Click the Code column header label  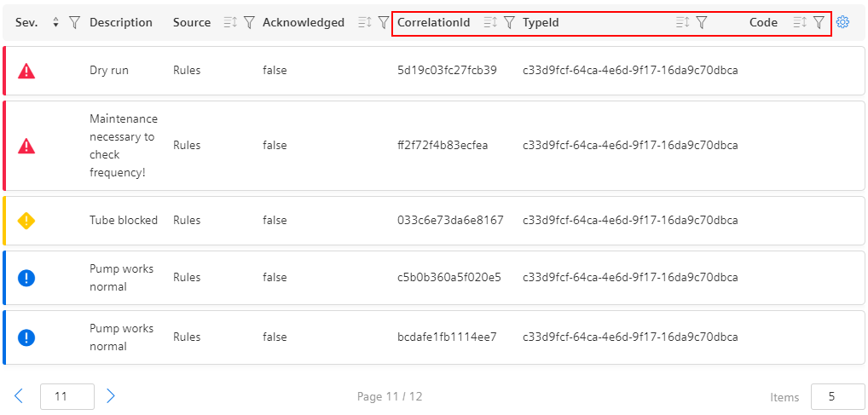[763, 23]
